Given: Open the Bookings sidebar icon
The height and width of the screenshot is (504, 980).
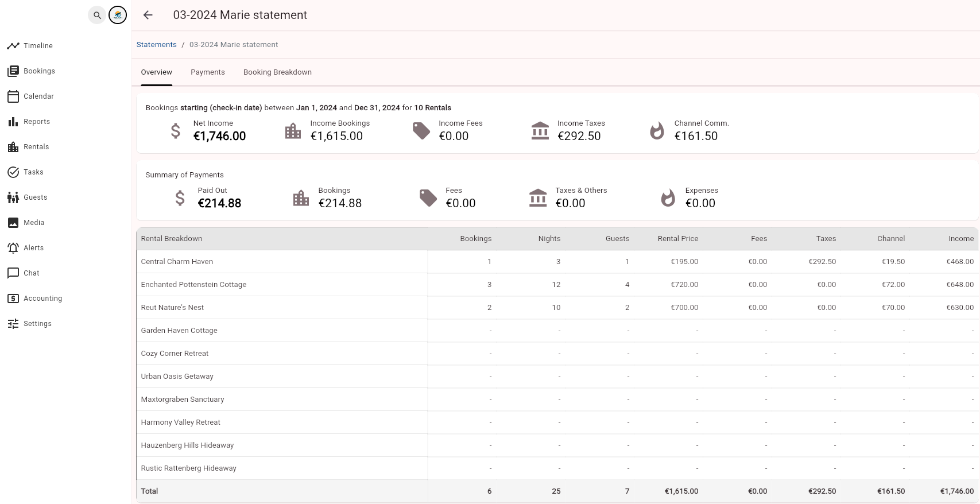Looking at the screenshot, I should [13, 71].
